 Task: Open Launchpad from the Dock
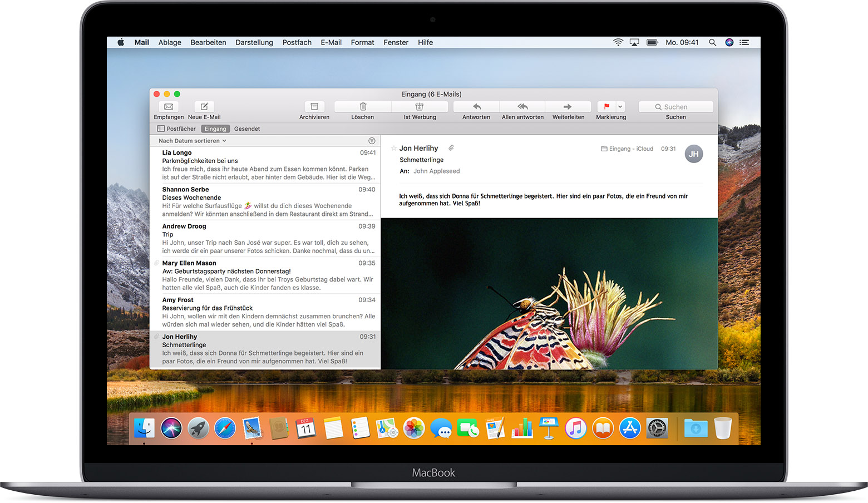(x=198, y=428)
